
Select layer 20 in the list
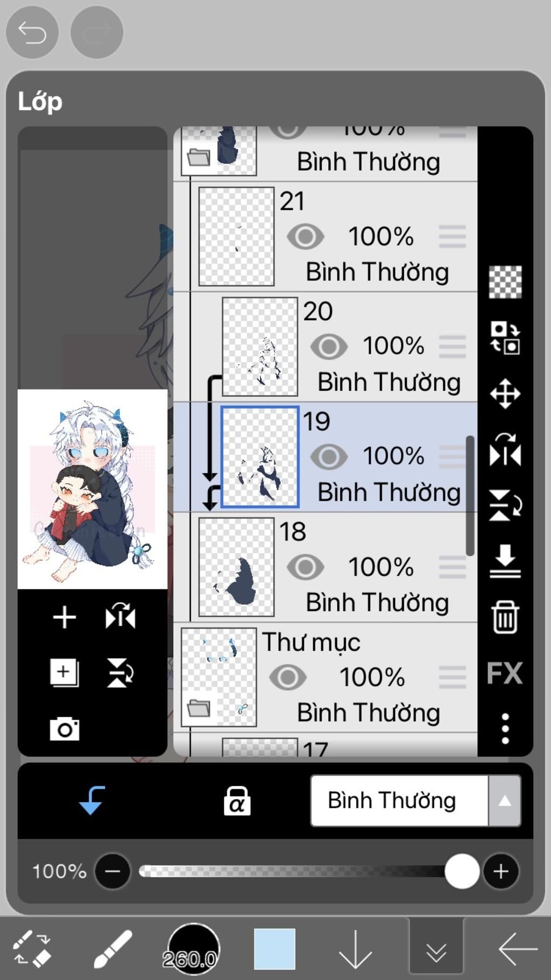326,347
